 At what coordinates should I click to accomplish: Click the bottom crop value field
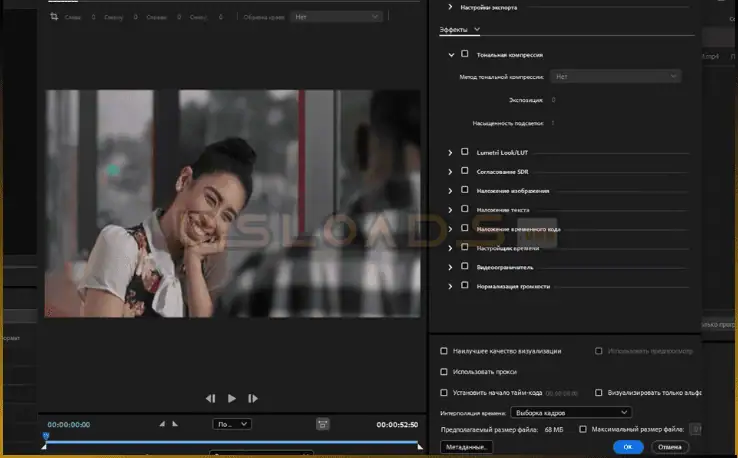[221, 17]
